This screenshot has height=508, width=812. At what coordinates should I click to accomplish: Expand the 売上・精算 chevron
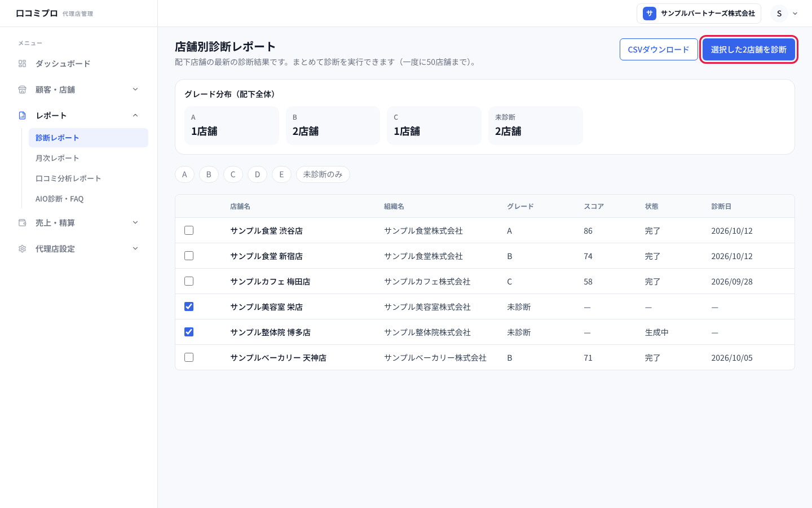pos(135,222)
